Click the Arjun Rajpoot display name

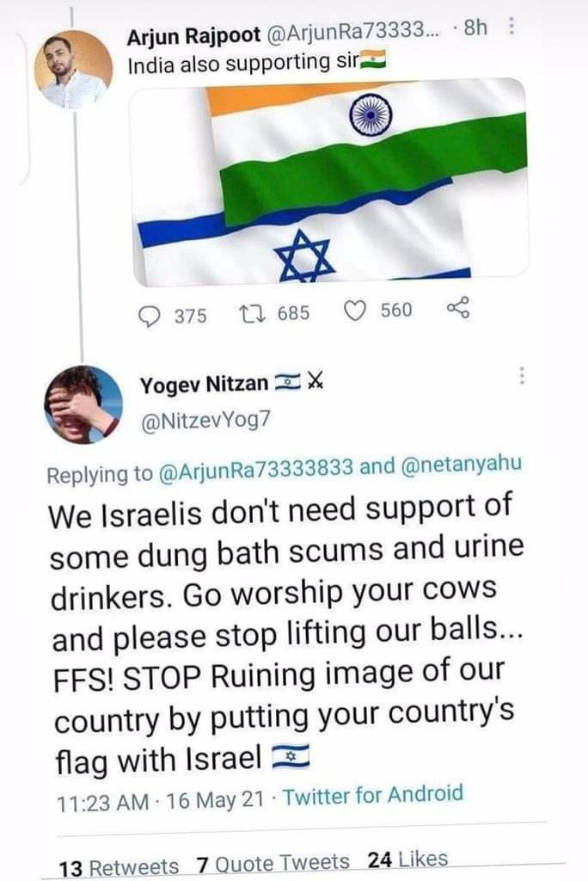[188, 36]
